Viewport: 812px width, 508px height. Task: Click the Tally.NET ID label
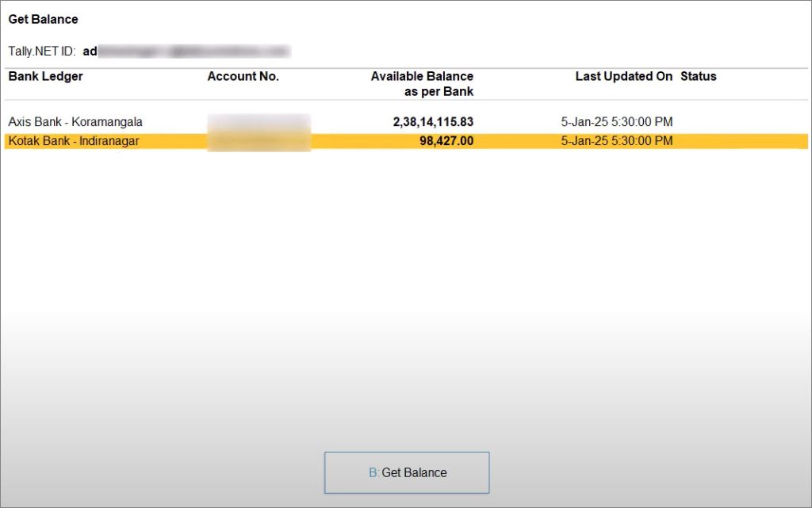tap(41, 52)
